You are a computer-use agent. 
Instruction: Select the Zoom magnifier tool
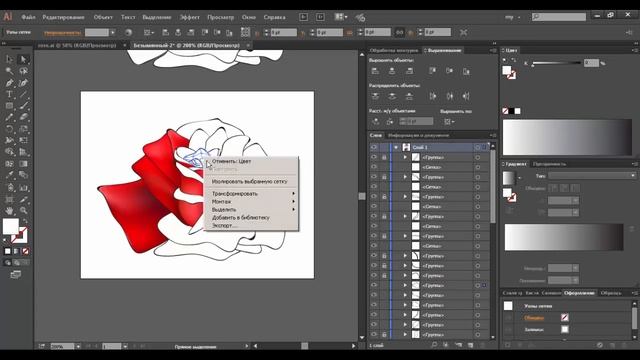pyautogui.click(x=23, y=211)
